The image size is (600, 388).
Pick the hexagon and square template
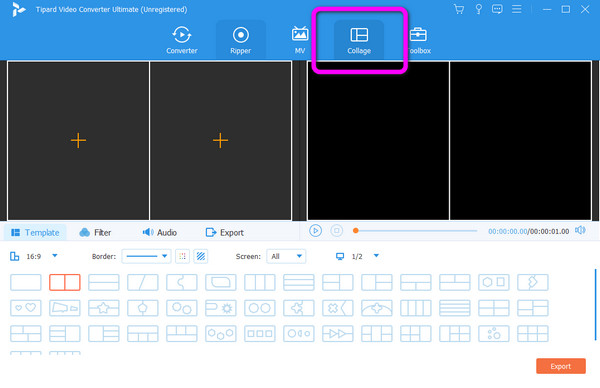click(x=494, y=282)
